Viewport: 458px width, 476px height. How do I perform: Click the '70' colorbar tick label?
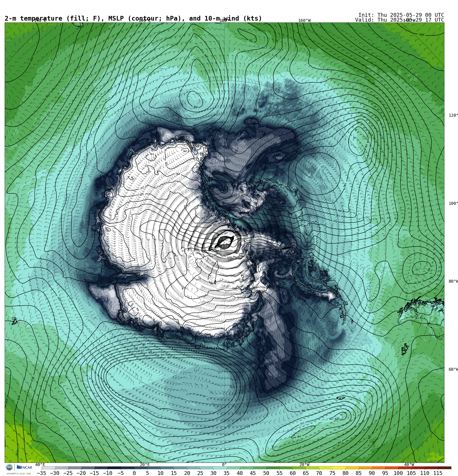point(319,473)
